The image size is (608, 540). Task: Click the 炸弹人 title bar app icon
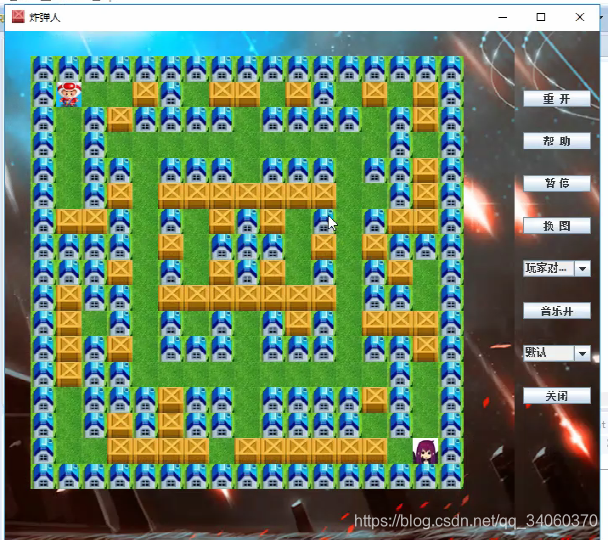tap(18, 17)
